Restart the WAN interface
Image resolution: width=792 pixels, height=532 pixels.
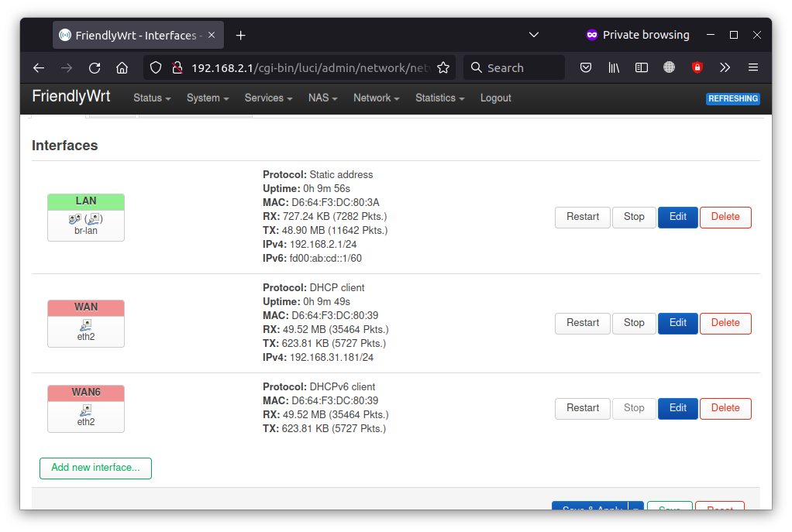(583, 323)
